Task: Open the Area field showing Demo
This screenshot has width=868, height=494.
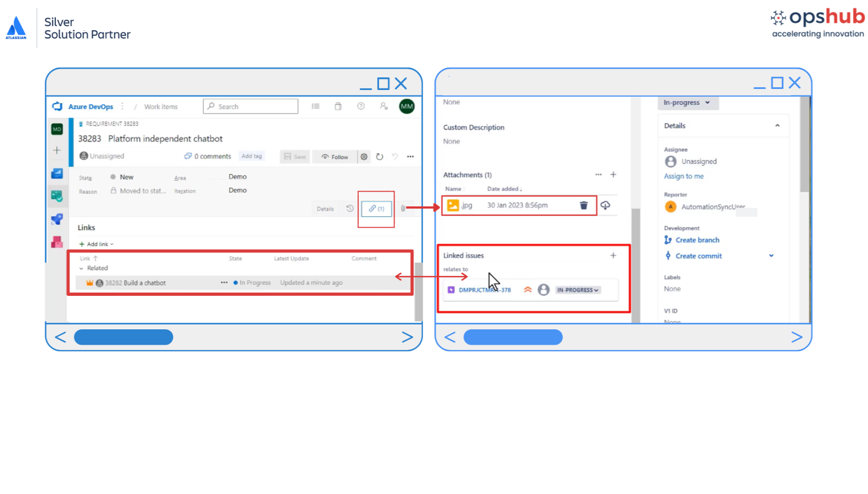Action: (238, 177)
